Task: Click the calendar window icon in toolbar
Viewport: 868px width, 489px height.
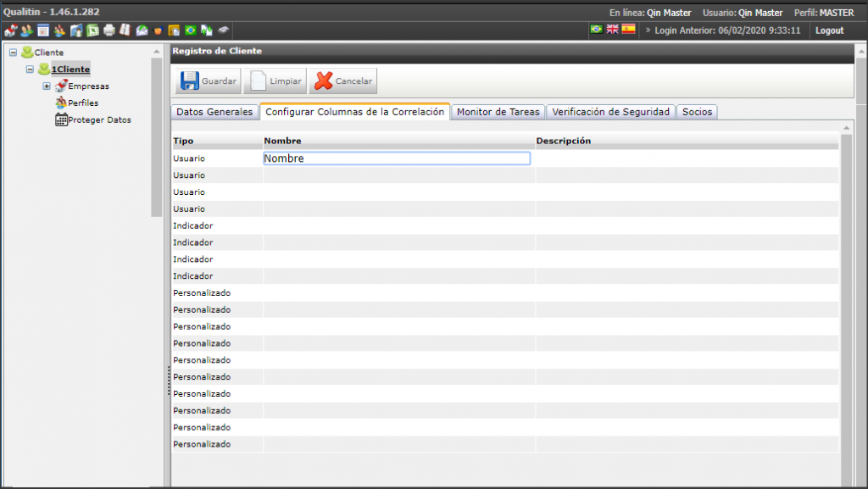Action: coord(43,31)
